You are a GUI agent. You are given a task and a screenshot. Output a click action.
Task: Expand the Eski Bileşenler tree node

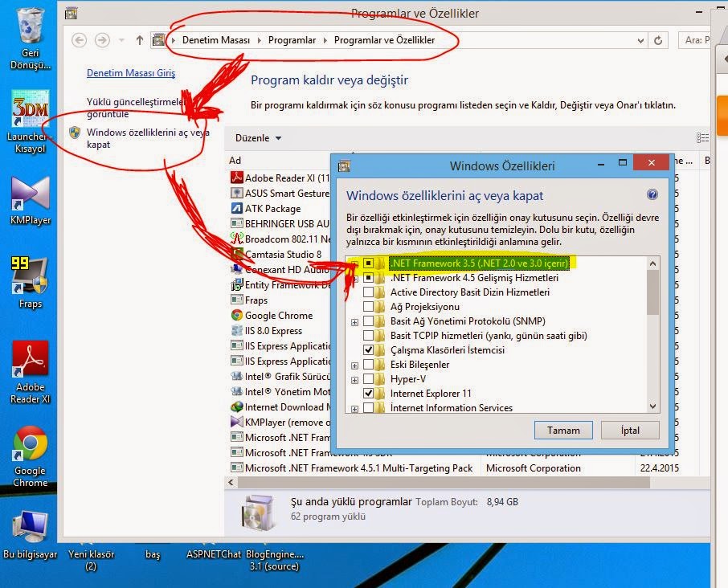pos(354,365)
